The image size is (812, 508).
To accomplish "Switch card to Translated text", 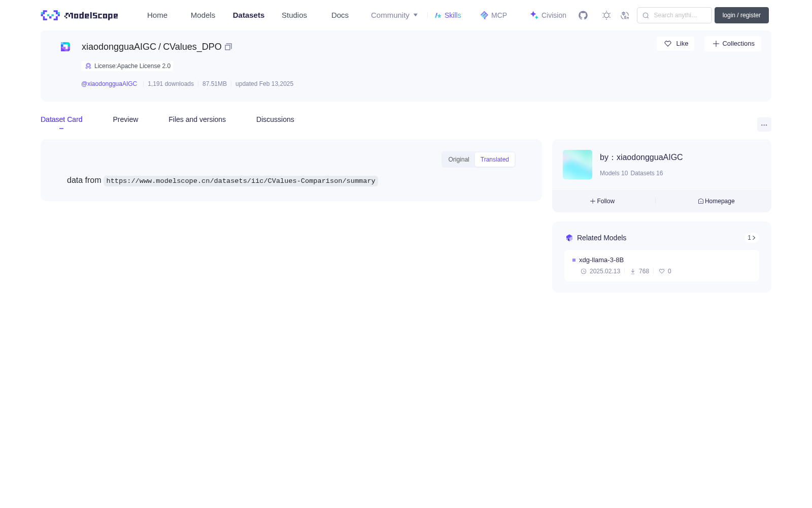I will coord(495,160).
